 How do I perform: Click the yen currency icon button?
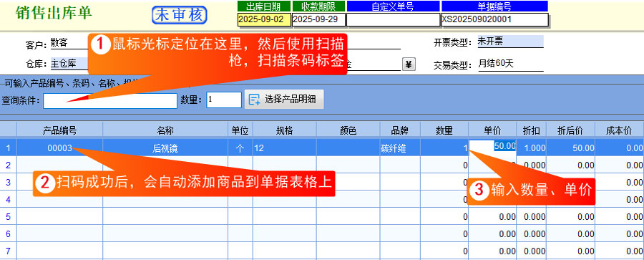(409, 64)
